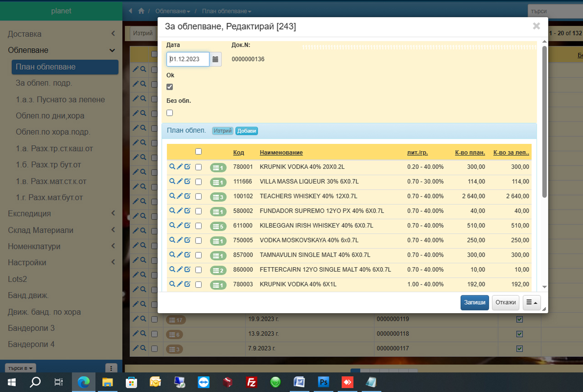Screen dimensions: 583x392
Task: Expand Склад Материали sidebar section
Action: (61, 230)
